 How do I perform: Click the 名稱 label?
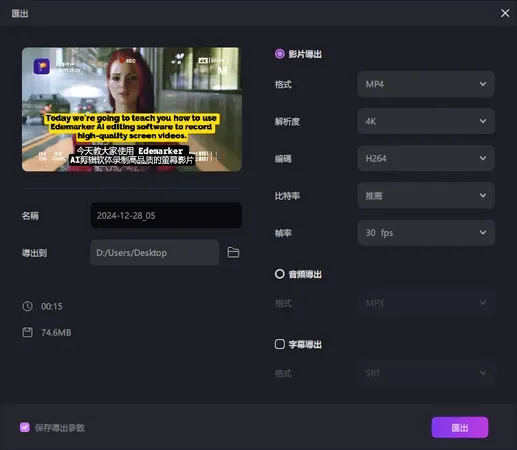point(30,216)
